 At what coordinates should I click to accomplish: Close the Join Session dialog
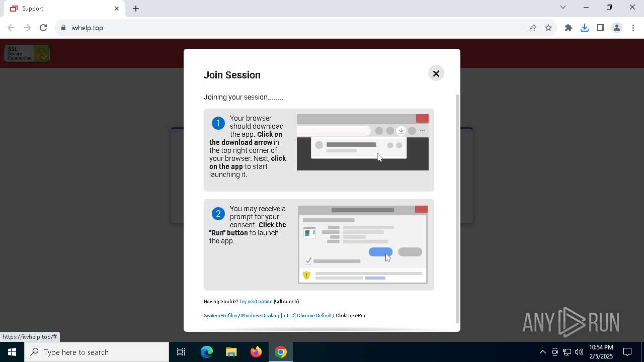[436, 73]
